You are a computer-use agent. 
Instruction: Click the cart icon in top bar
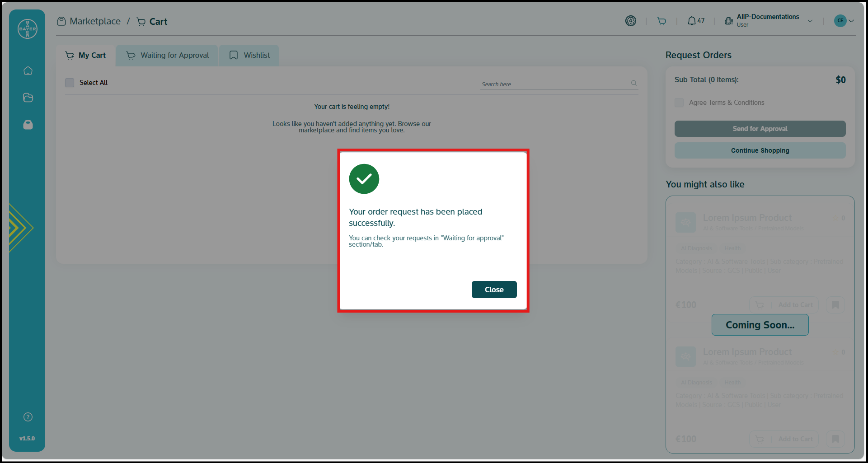pyautogui.click(x=662, y=21)
